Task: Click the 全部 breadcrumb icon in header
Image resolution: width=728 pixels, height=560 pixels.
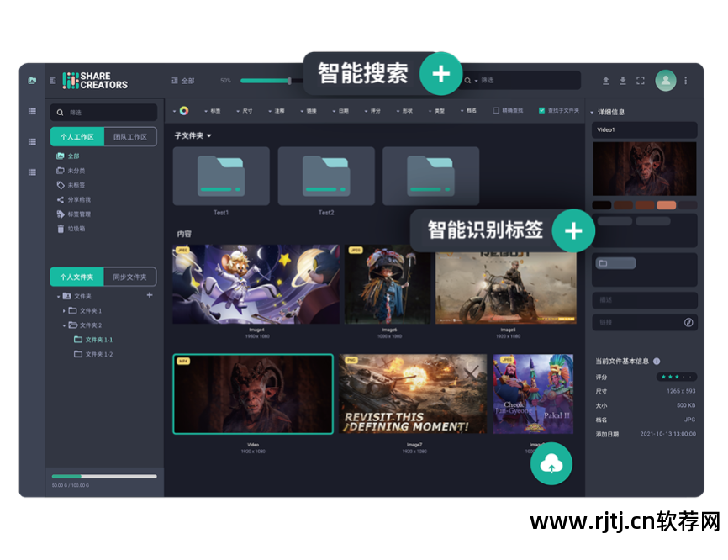Action: coord(175,81)
